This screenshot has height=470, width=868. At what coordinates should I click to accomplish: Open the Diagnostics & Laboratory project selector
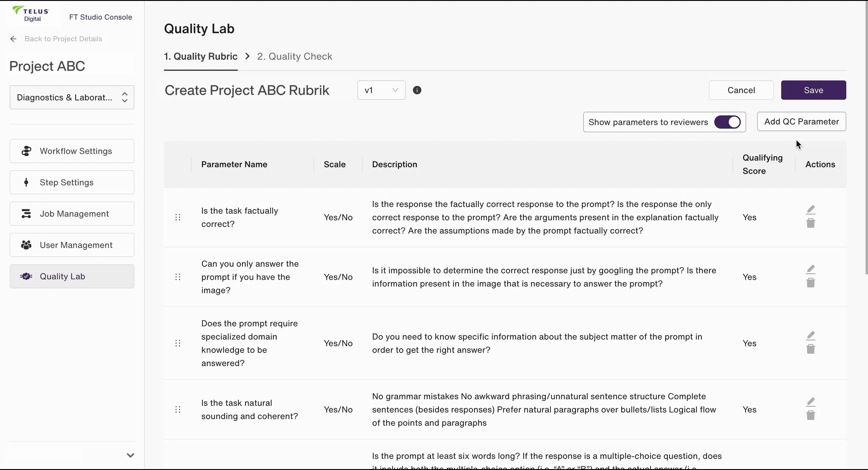pyautogui.click(x=72, y=97)
